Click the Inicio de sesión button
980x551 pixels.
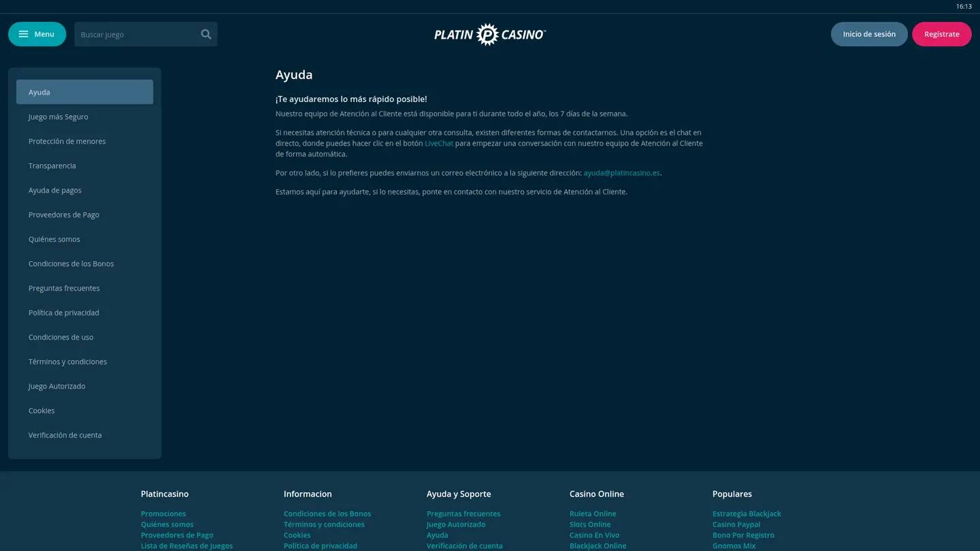point(869,34)
